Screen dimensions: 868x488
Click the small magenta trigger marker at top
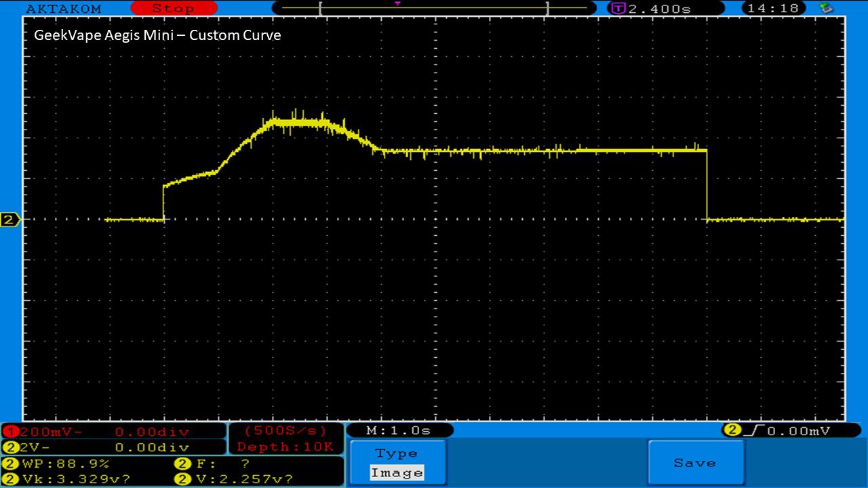tap(397, 3)
